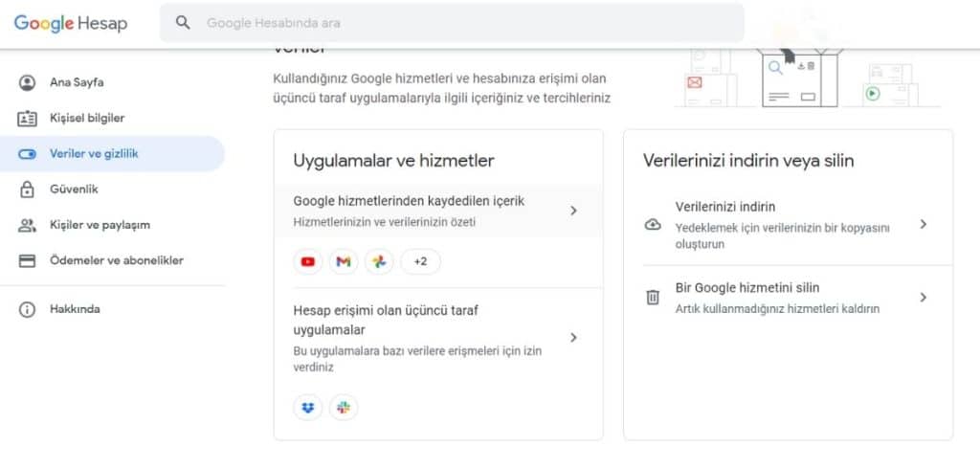Open Kişiler ve paylaşım in the sidebar

113,225
